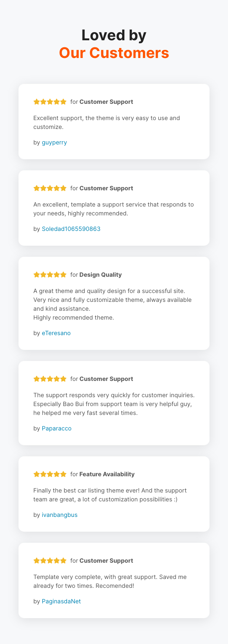228x644 pixels.
Task: Click the star rating above guyperry's review
Action: pos(50,102)
